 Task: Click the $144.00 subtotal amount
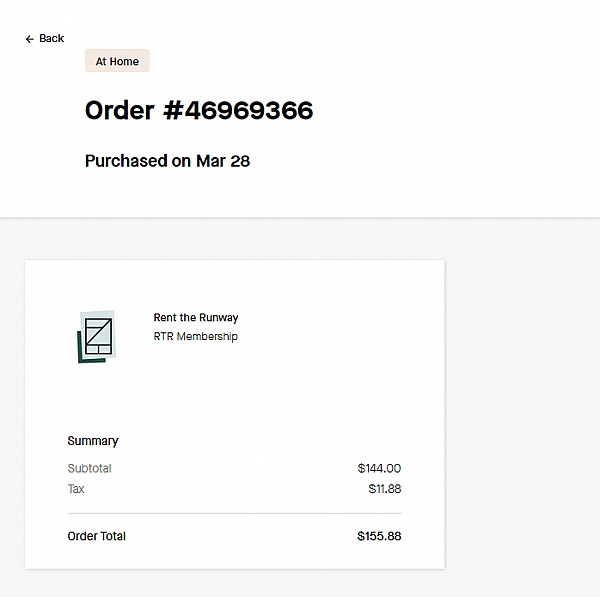(379, 468)
